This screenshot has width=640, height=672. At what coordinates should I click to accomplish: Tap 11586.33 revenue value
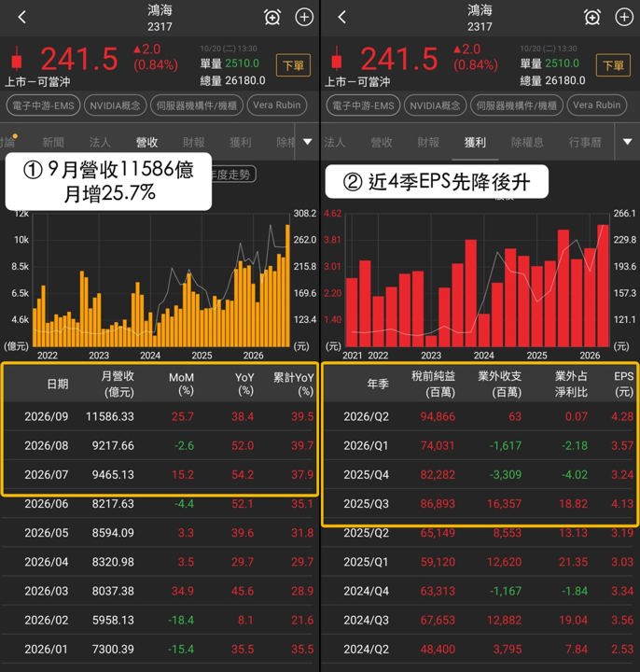click(110, 416)
